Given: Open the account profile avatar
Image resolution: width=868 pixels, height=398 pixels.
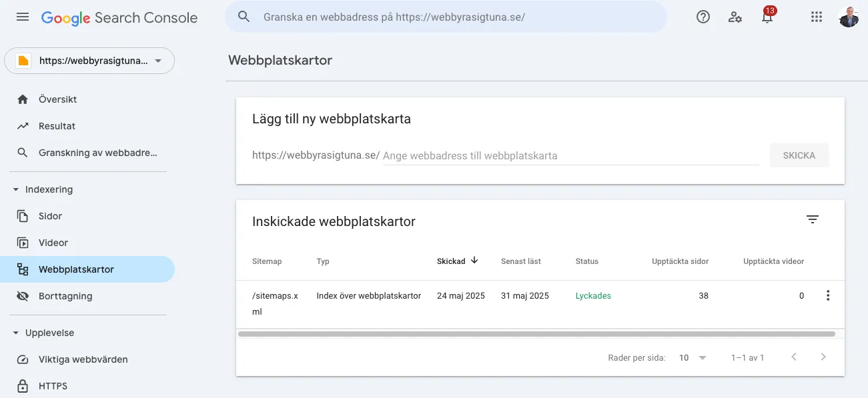Looking at the screenshot, I should pyautogui.click(x=849, y=17).
